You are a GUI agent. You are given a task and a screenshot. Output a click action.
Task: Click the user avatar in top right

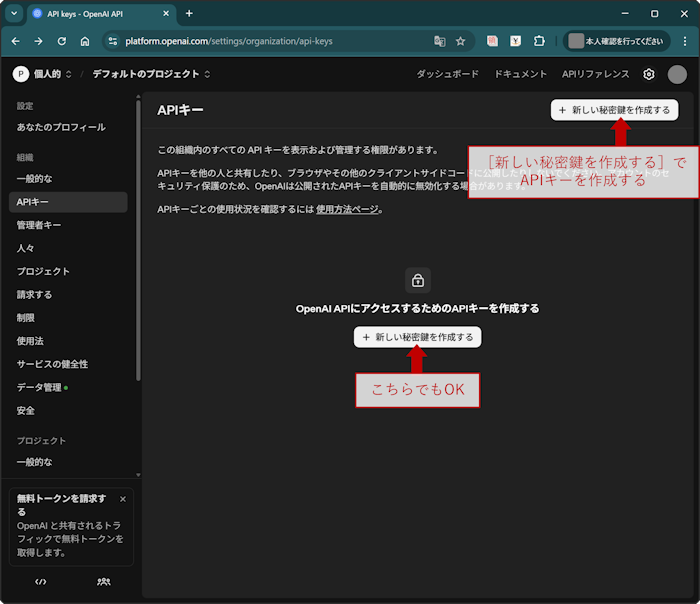(677, 74)
